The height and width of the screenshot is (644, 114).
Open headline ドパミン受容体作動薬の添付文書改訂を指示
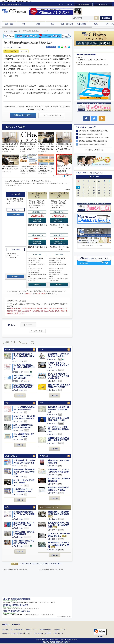(x=24, y=408)
